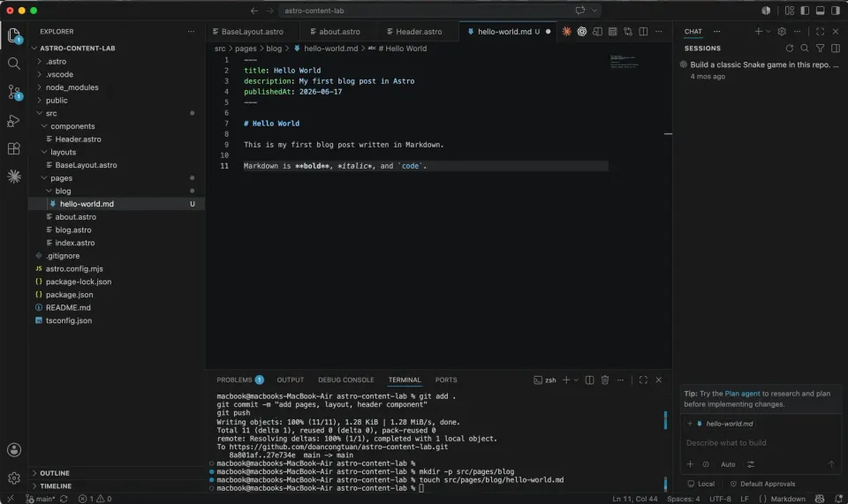
Task: Open the DEBUG CONSOLE panel tab
Action: point(346,380)
